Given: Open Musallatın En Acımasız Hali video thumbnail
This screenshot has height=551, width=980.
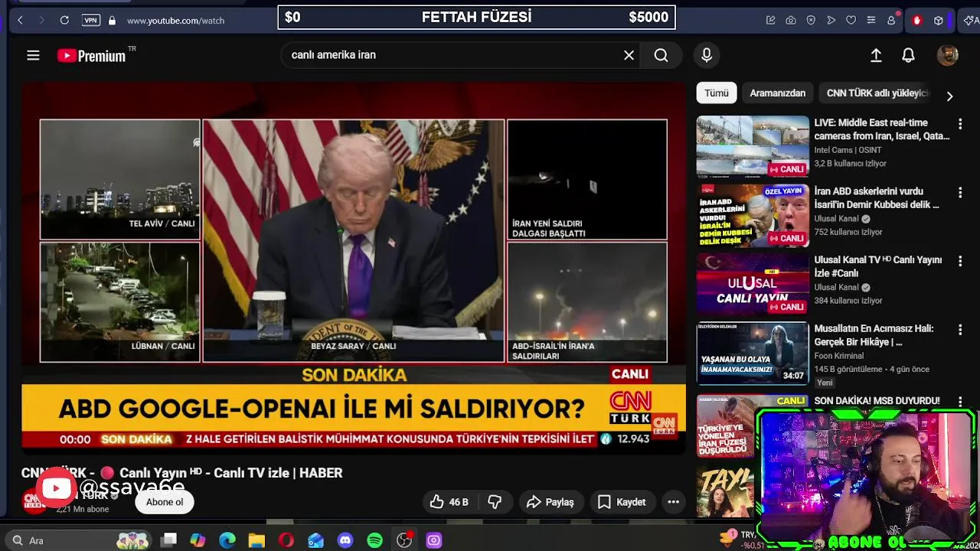Looking at the screenshot, I should [x=753, y=353].
